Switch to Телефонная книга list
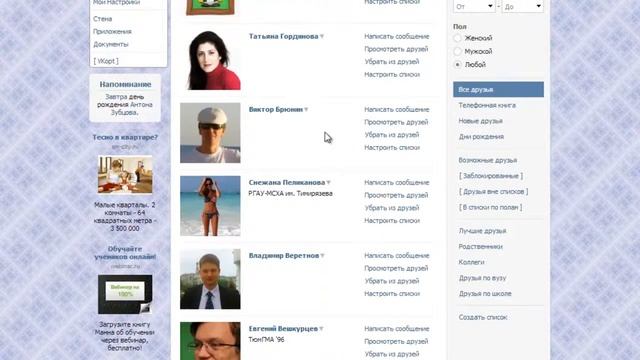640x360 pixels. pos(487,105)
